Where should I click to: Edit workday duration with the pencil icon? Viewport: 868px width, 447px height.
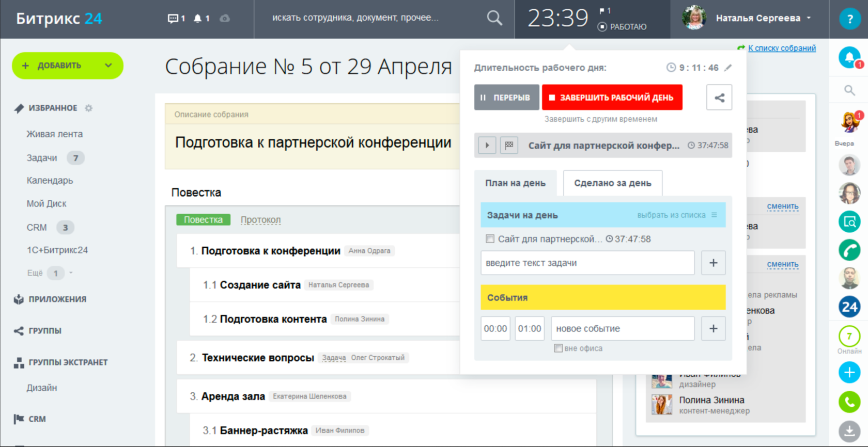coord(728,68)
